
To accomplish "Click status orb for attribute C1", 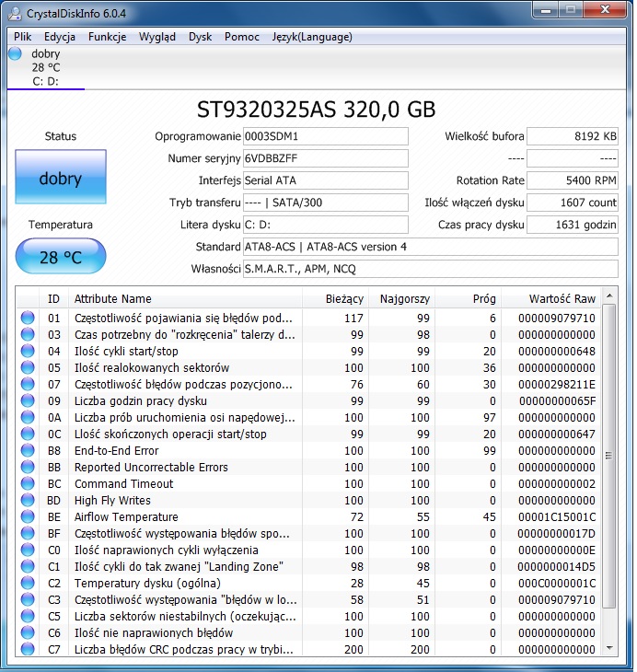I will pyautogui.click(x=28, y=566).
